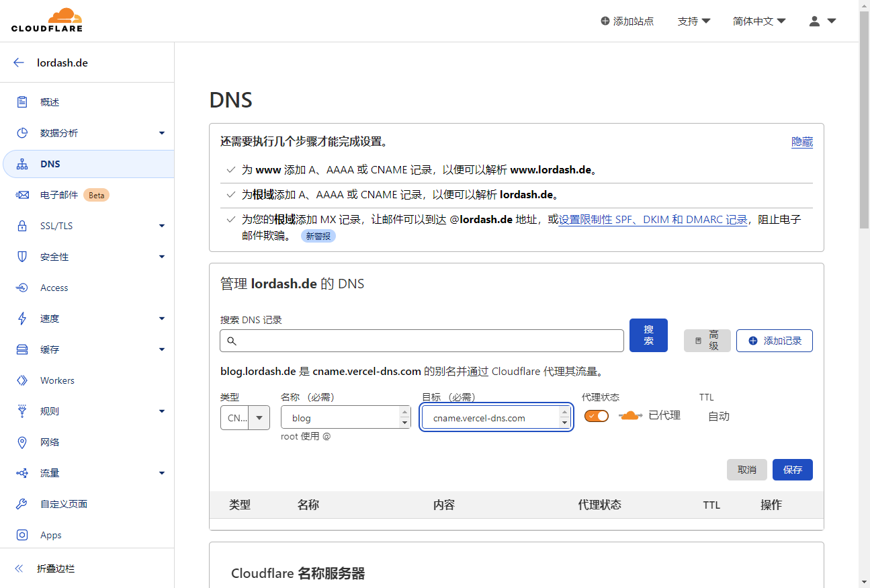Click the plus icon on 添加站点
The width and height of the screenshot is (870, 588).
(x=605, y=22)
